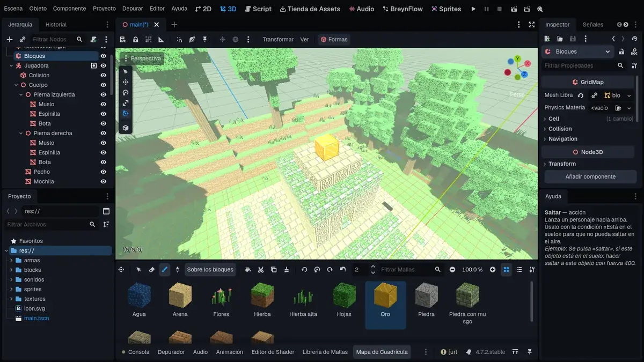Click the duplicate selection icon beside the scissors
This screenshot has height=362, width=644.
click(274, 269)
